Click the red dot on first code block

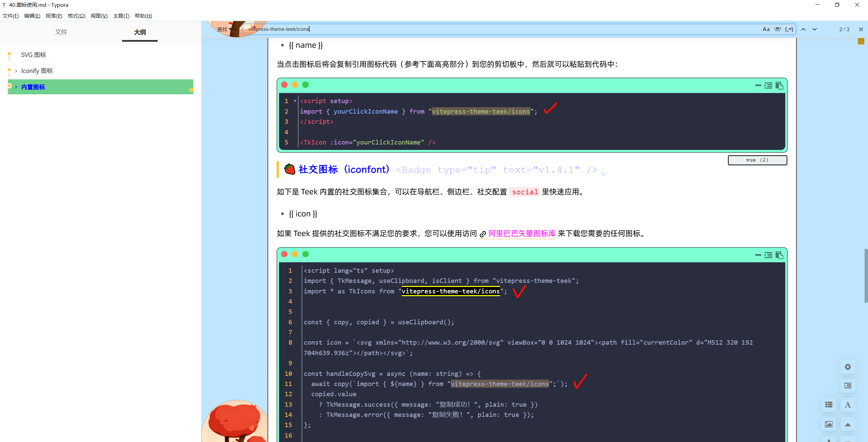[284, 85]
